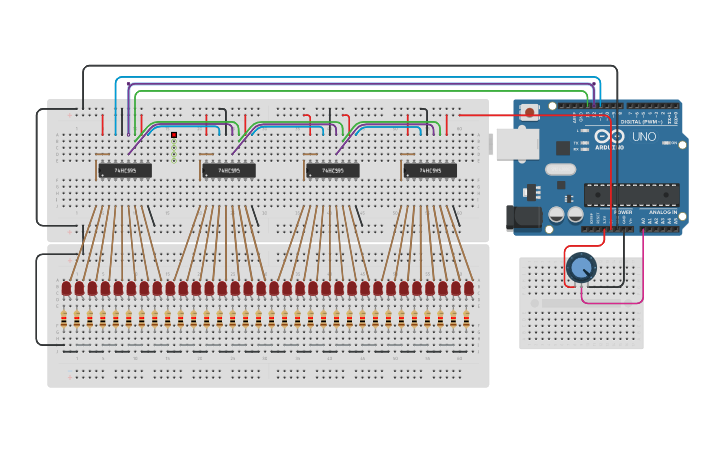The image size is (725, 453).
Task: Select the rightmost resistor below the LEDs
Action: [x=466, y=319]
